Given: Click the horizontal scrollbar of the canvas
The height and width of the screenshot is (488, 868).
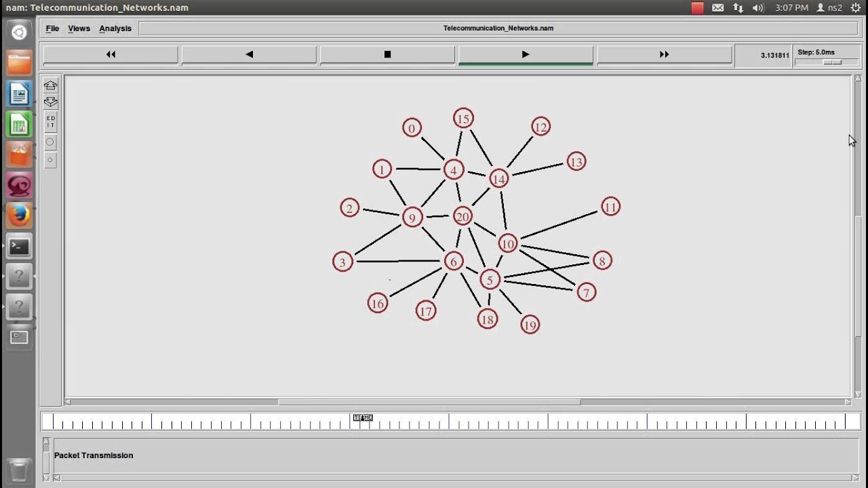Looking at the screenshot, I should click(x=430, y=402).
